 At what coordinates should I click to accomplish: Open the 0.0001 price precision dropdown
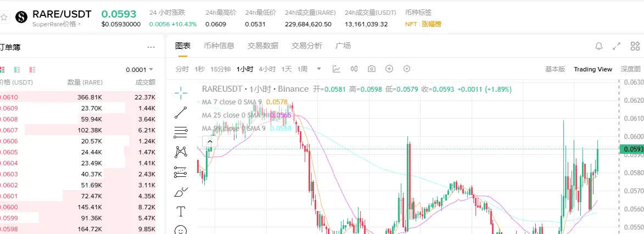tap(139, 70)
